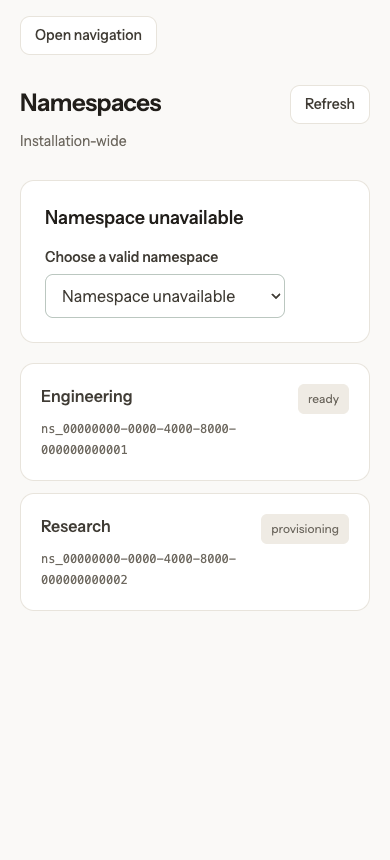Click the Namespaces page heading
Screen dimensions: 390x860
coord(91,103)
